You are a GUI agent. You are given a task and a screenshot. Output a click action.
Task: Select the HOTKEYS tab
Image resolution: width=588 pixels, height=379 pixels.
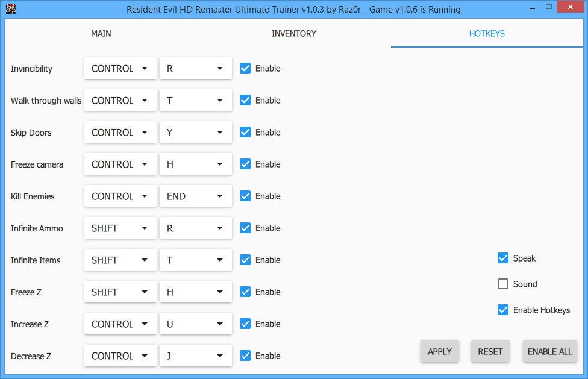coord(487,34)
